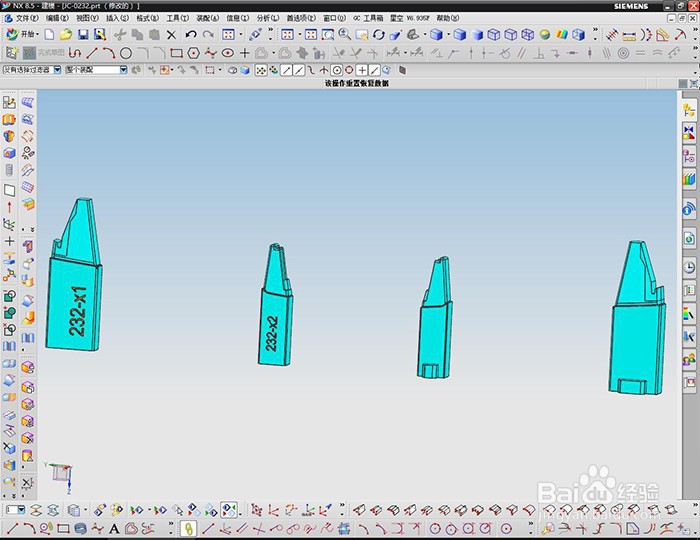Toggle the snap Existing Point plus option
This screenshot has height=540, width=700.
[x=362, y=70]
